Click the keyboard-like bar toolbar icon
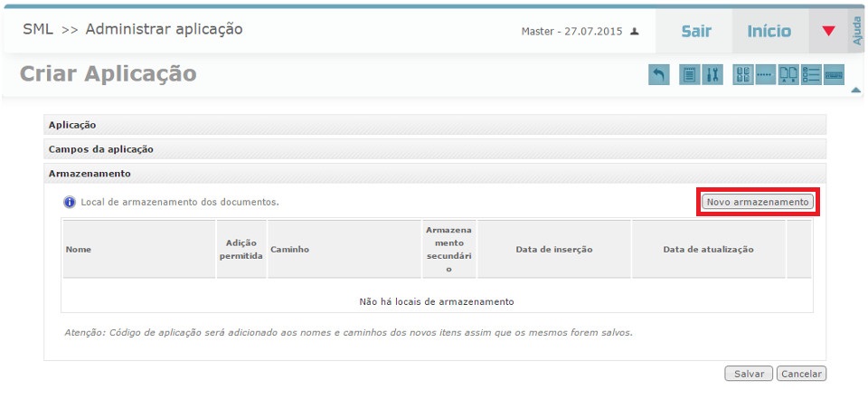This screenshot has width=868, height=399. coord(834,75)
